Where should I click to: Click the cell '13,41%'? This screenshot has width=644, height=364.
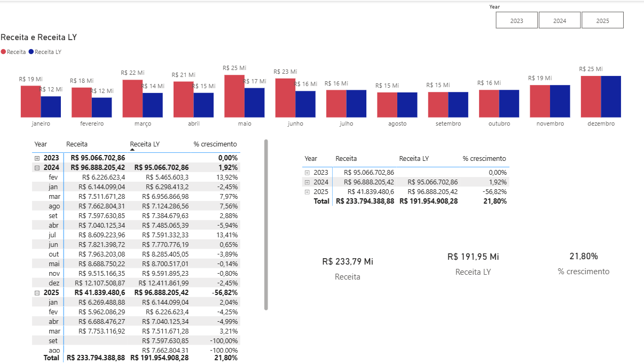[228, 235]
